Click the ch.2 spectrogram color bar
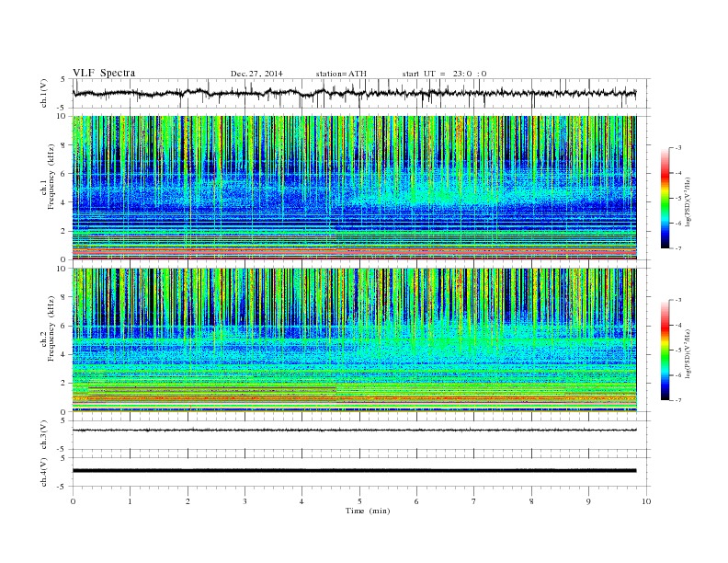Screen dimensions: 728x563 (x=665, y=350)
